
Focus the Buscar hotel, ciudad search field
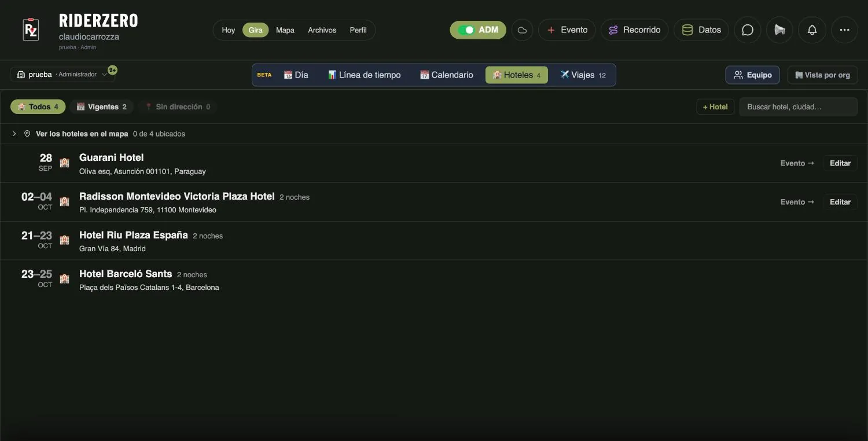tap(799, 107)
